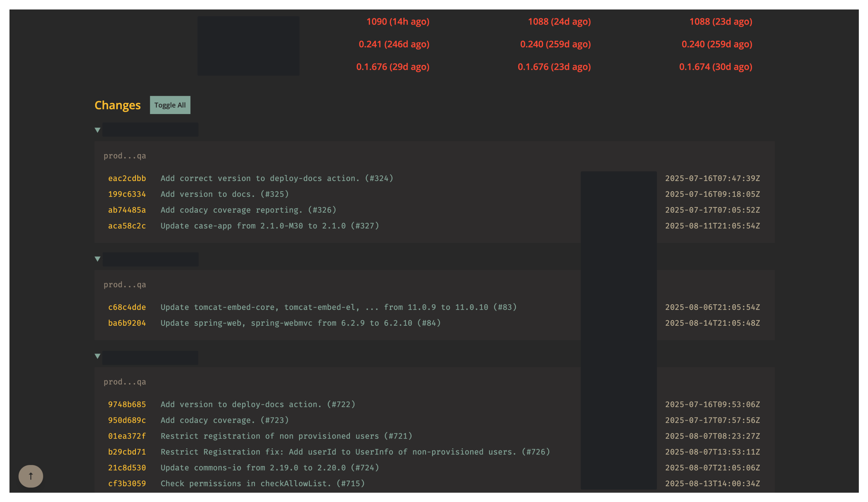Click the 0.241 (246d ago) version
The width and height of the screenshot is (868, 502).
[394, 44]
